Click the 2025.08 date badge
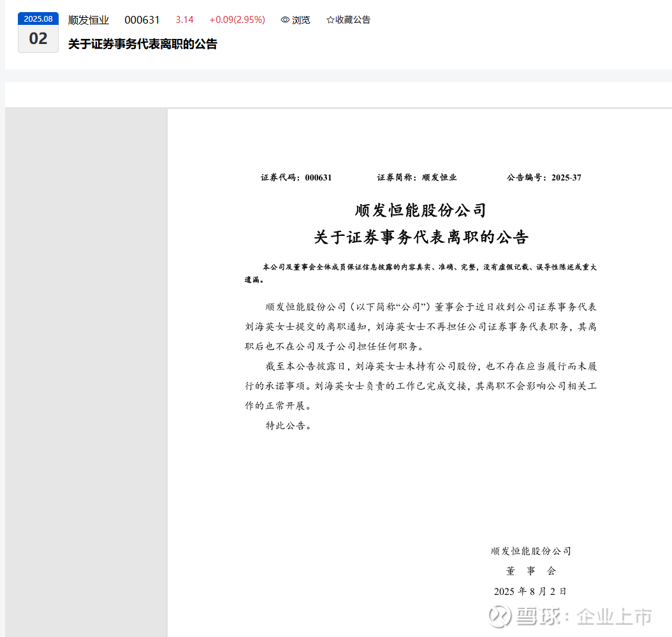This screenshot has width=672, height=637. pos(38,19)
